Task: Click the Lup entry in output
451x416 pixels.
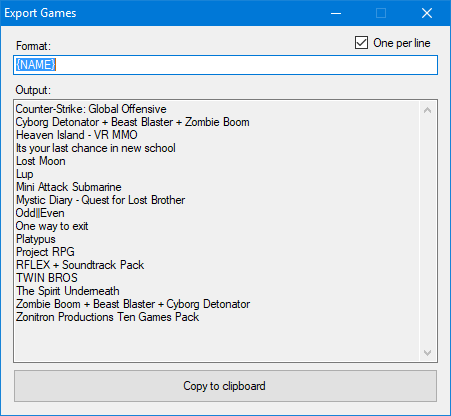Action: (25, 174)
